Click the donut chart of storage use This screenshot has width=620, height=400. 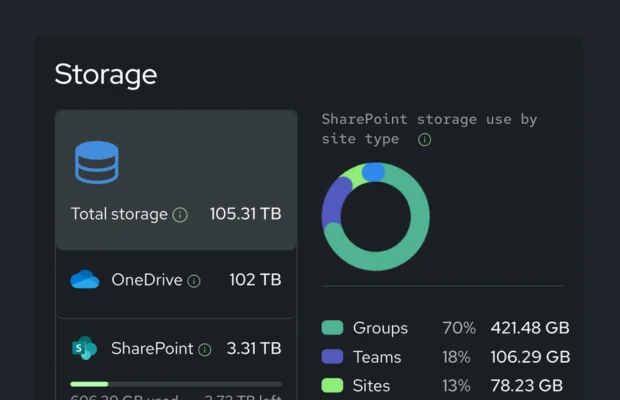point(375,217)
